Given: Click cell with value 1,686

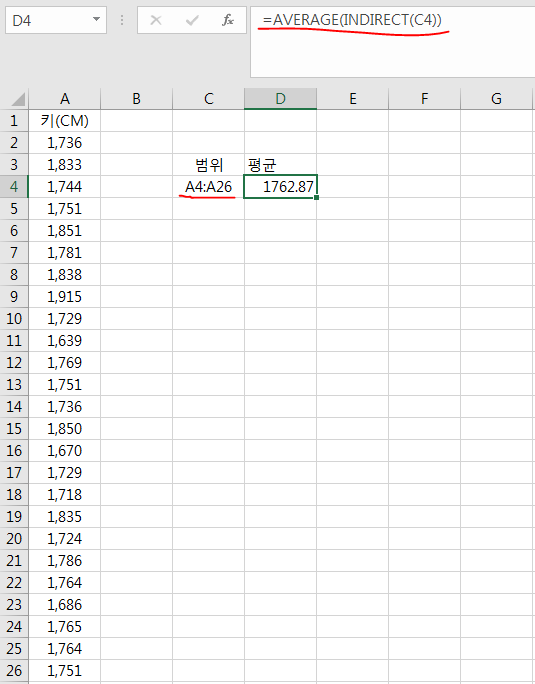Looking at the screenshot, I should click(x=65, y=605).
